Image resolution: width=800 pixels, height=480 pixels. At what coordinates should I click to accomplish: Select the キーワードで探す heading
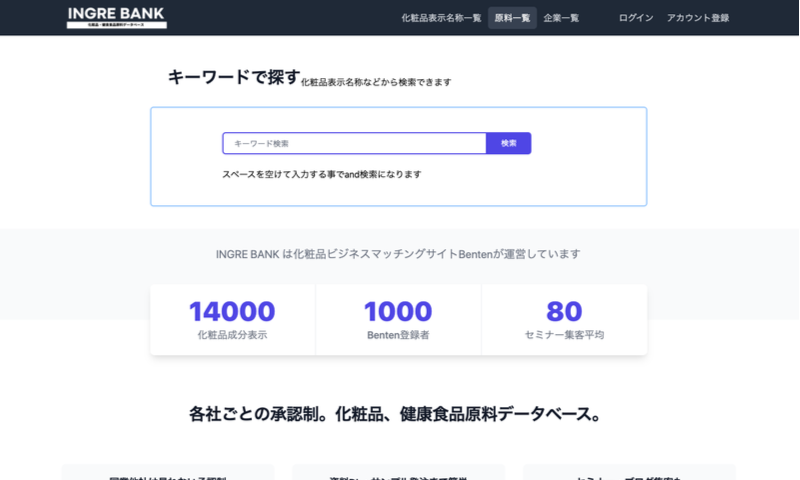(234, 77)
